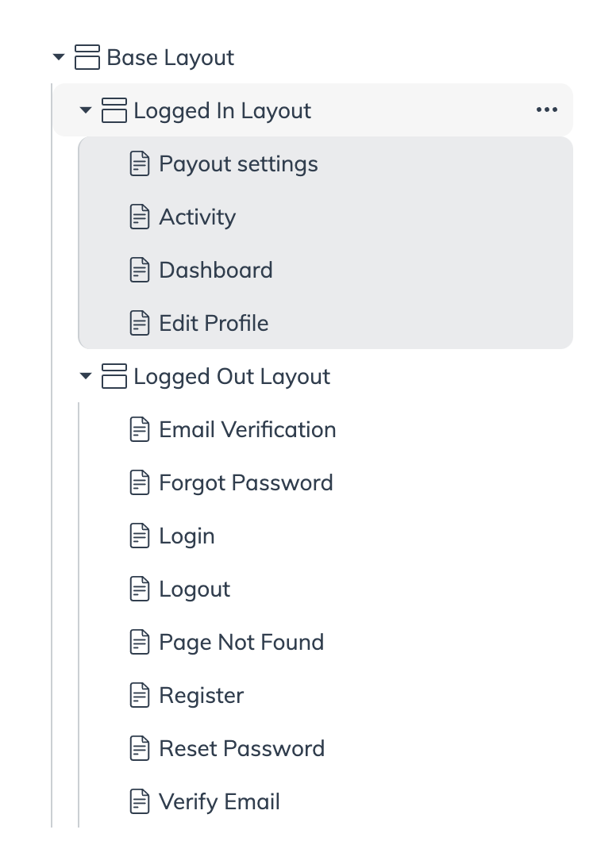Collapse the Logged Out Layout arrow
This screenshot has width=597, height=868.
click(x=85, y=376)
